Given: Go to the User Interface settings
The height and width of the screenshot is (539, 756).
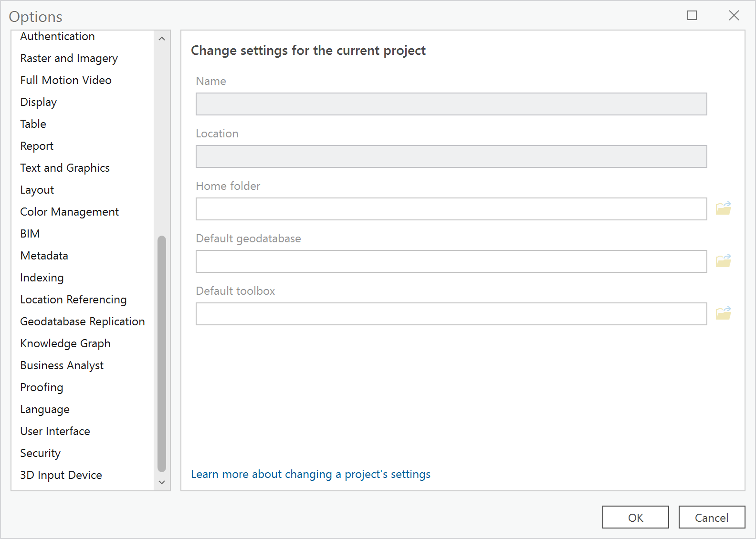Looking at the screenshot, I should click(55, 431).
